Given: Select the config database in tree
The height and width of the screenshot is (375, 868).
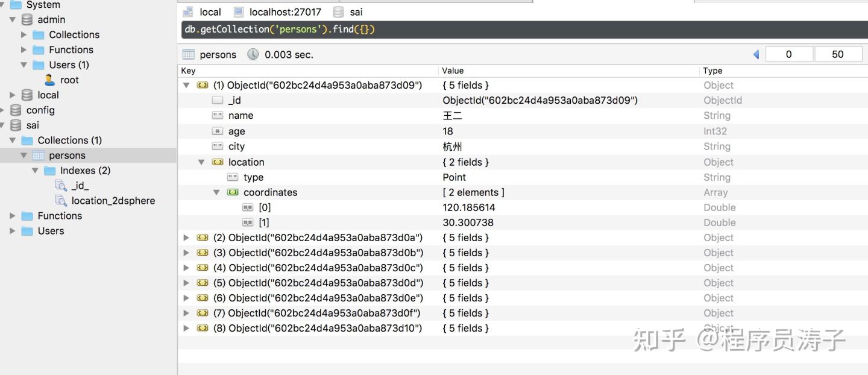Looking at the screenshot, I should tap(40, 110).
